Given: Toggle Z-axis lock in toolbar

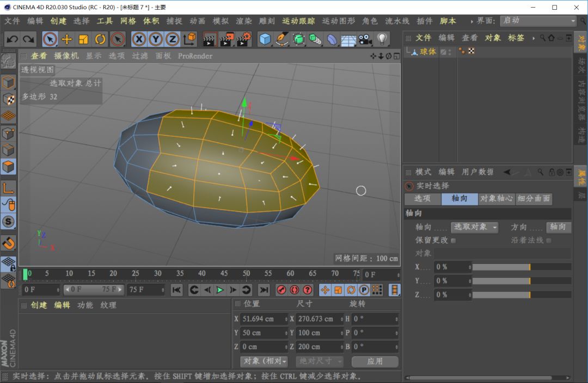Looking at the screenshot, I should pos(173,39).
